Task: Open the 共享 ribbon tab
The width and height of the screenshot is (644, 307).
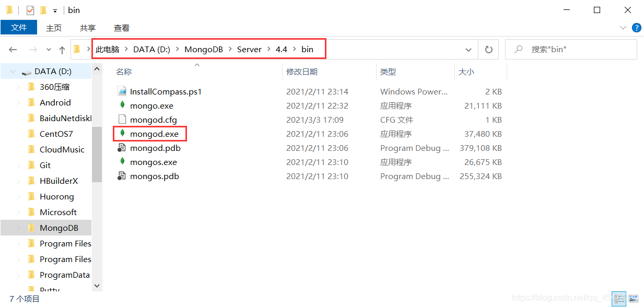Action: 88,28
